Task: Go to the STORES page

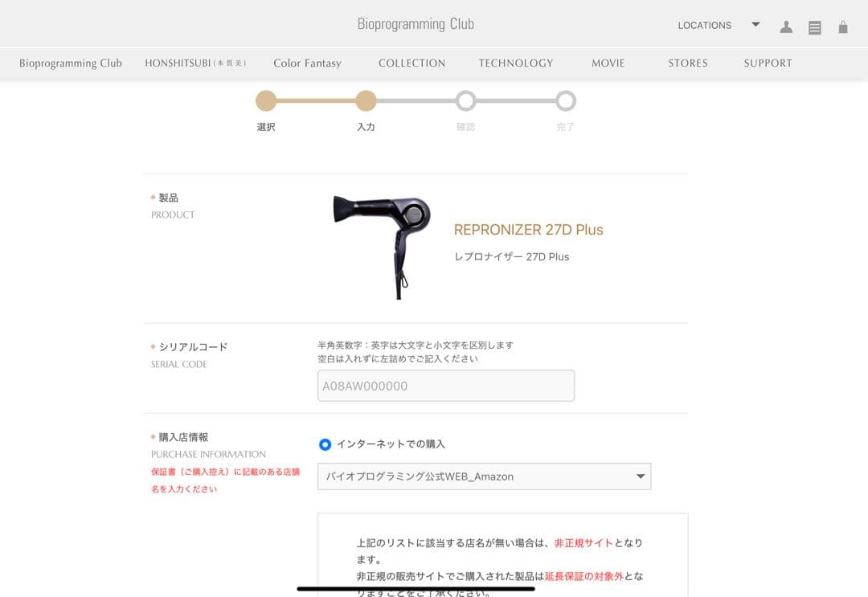Action: (x=687, y=63)
